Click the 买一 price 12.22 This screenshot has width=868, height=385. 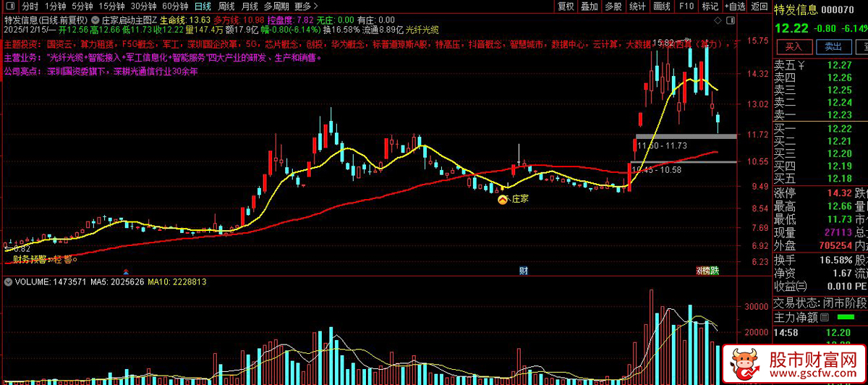coord(840,128)
